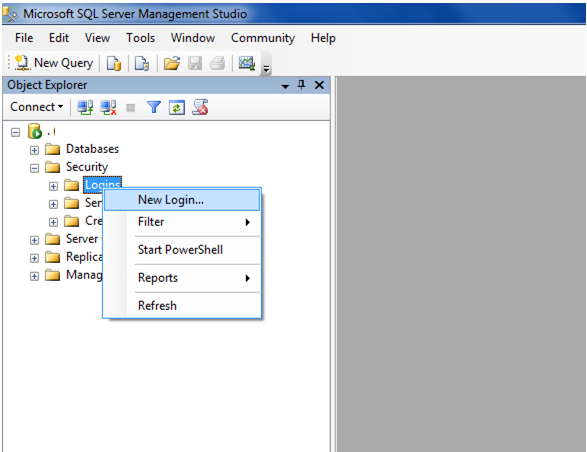Expand the Server Objects node

(x=34, y=240)
